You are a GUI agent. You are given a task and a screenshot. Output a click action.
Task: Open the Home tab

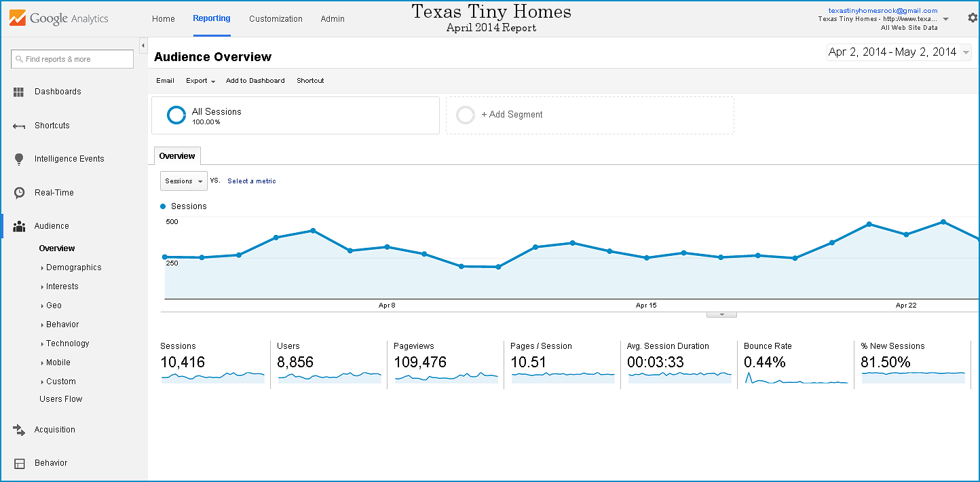tap(164, 19)
